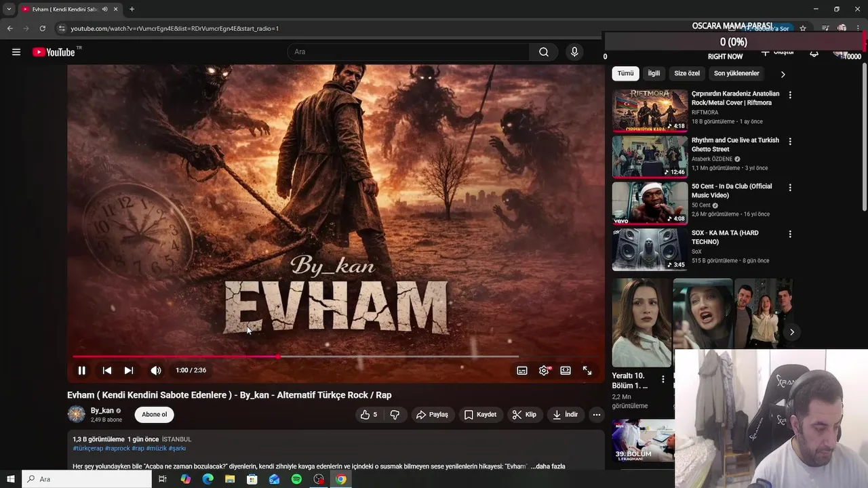Toggle theater mode view

[x=566, y=371]
